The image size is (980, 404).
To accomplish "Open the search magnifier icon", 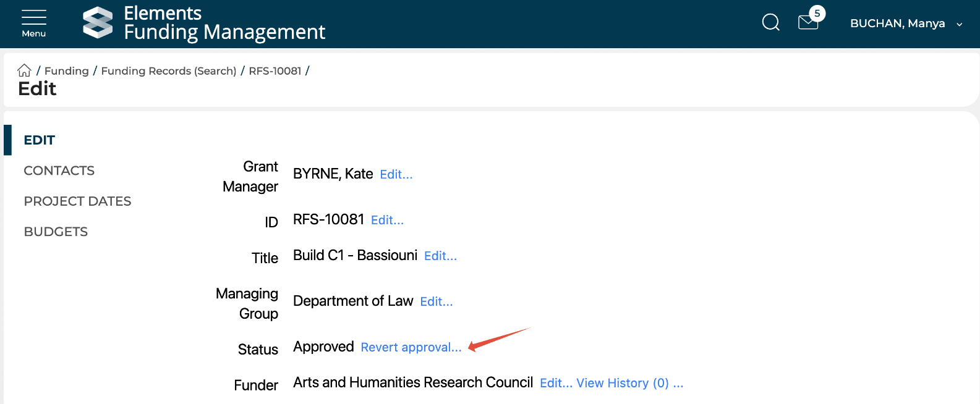I will [770, 23].
